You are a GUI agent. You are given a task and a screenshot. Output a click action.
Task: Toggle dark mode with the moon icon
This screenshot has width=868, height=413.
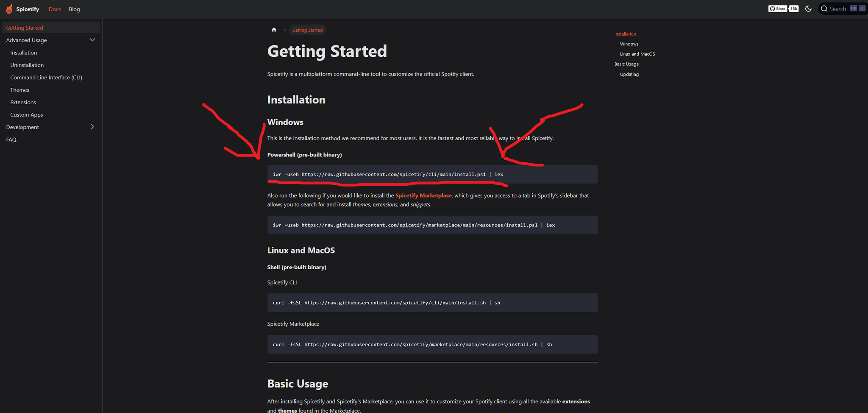coord(808,9)
